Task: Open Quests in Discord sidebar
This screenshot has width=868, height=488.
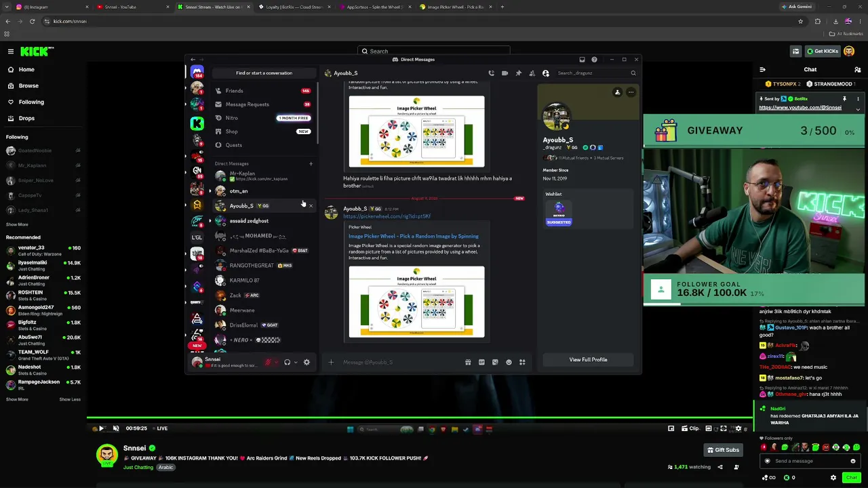Action: (263, 145)
